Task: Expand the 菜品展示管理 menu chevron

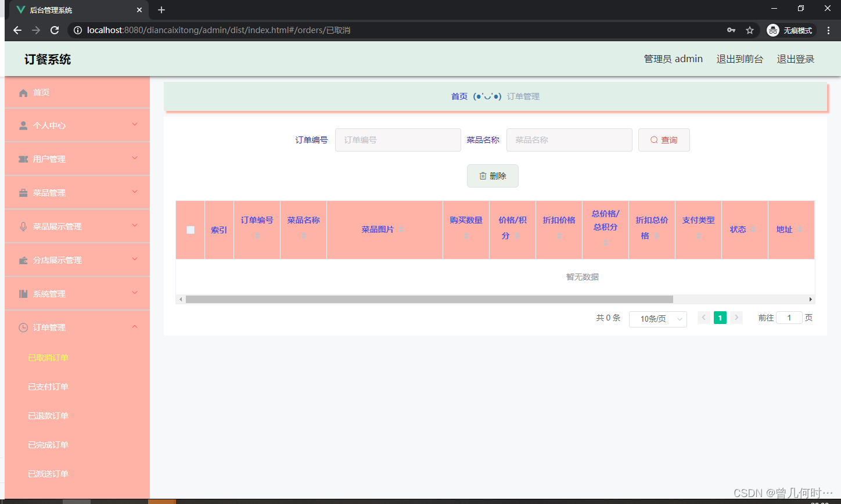Action: (135, 225)
